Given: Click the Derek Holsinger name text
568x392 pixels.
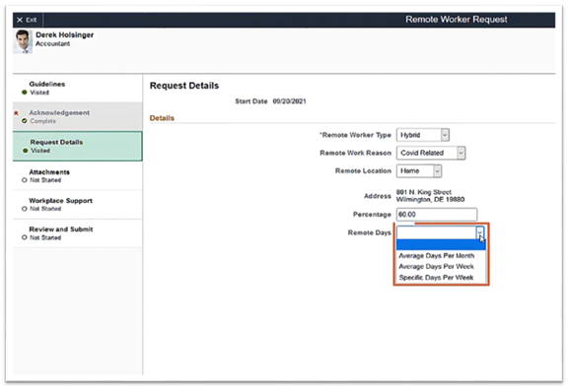Looking at the screenshot, I should 64,34.
